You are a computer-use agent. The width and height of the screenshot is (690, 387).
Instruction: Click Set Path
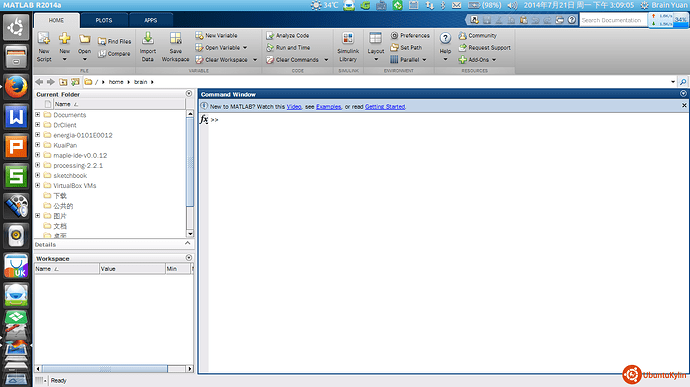[406, 48]
